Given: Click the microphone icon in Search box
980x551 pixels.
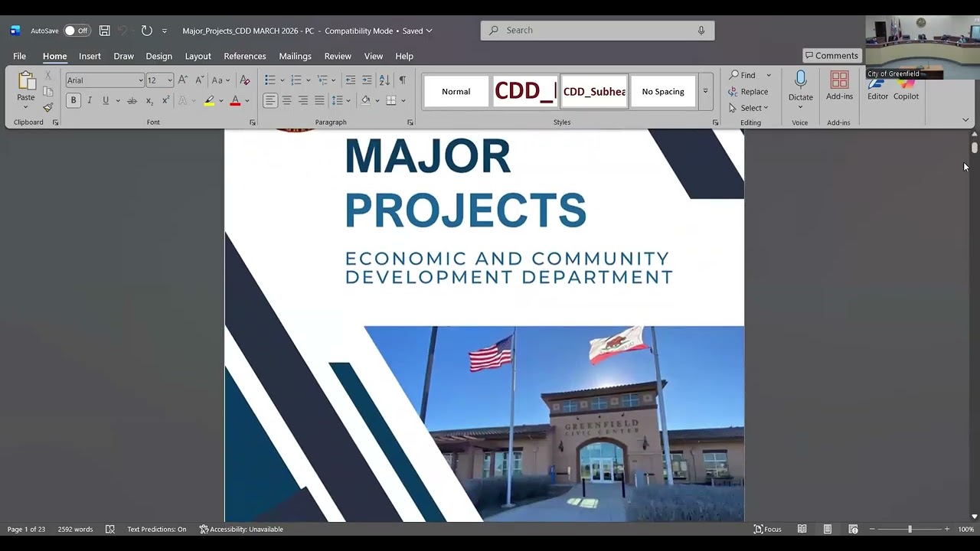Looking at the screenshot, I should (x=701, y=31).
